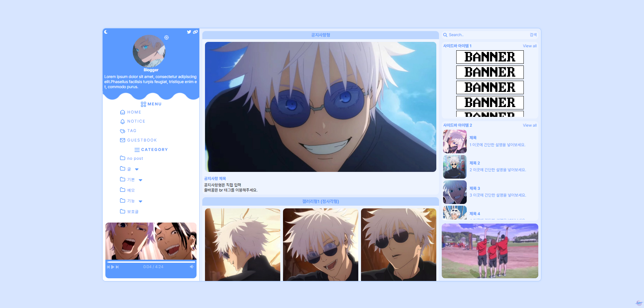Skip to next track in player

point(117,267)
